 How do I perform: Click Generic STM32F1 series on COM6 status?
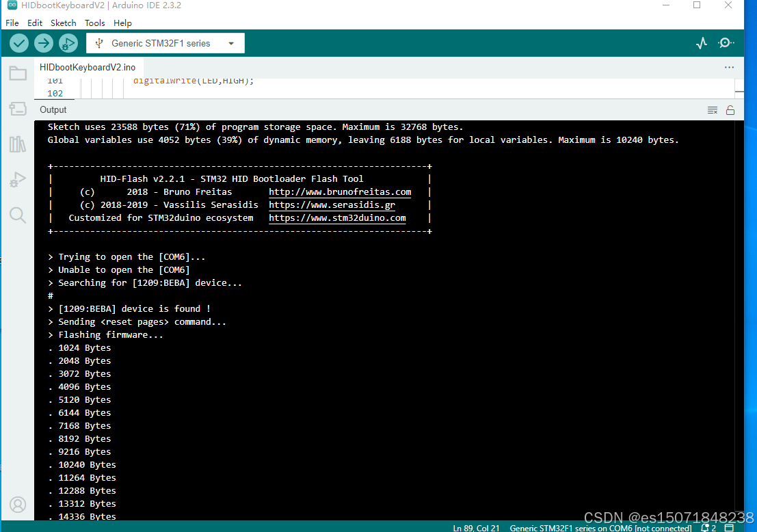pyautogui.click(x=600, y=528)
